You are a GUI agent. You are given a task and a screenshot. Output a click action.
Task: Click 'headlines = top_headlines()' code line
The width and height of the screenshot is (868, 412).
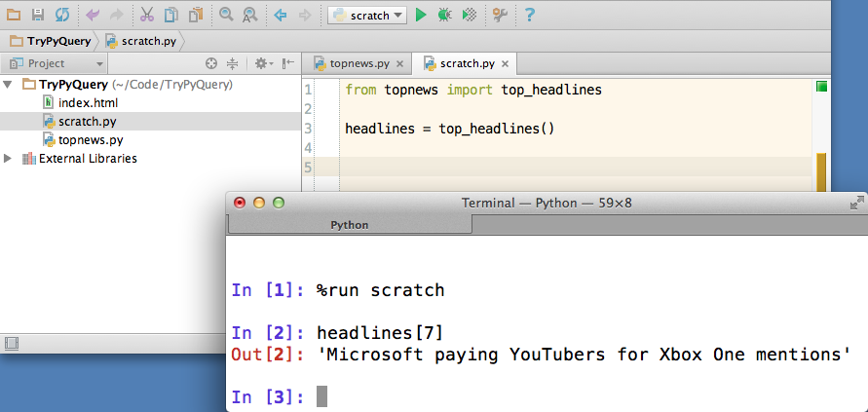(449, 129)
